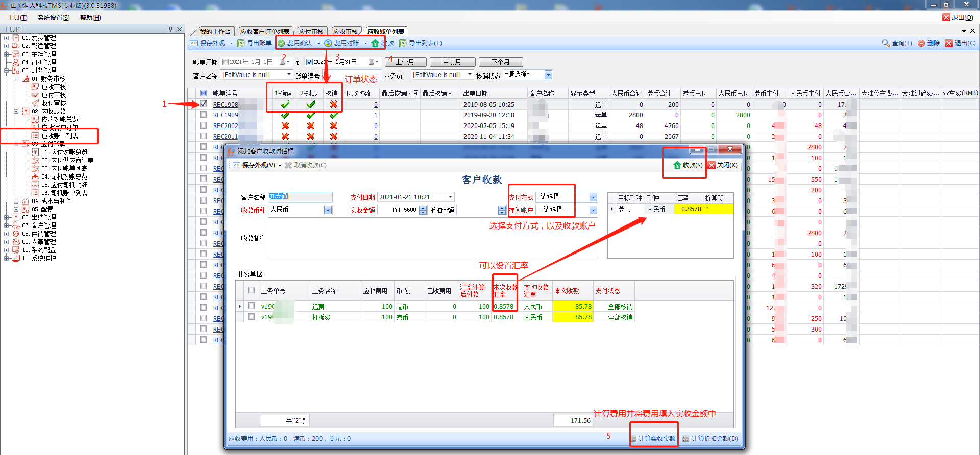Click the 当前月 button

tap(452, 62)
